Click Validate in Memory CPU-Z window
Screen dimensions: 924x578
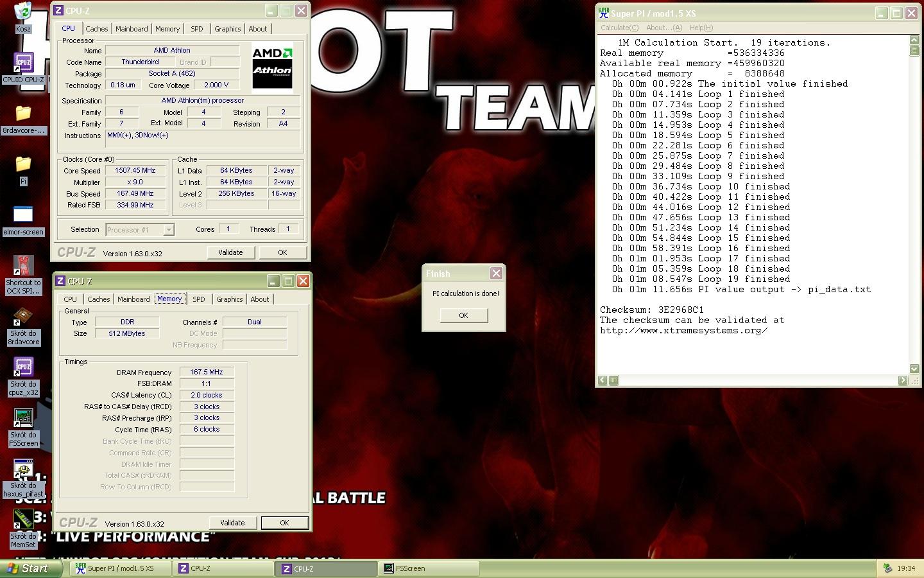(232, 523)
